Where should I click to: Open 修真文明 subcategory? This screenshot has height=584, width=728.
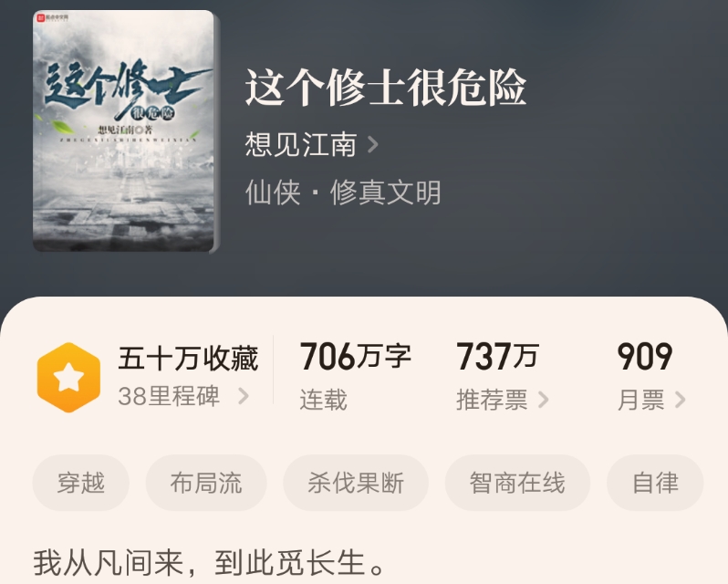tap(385, 193)
